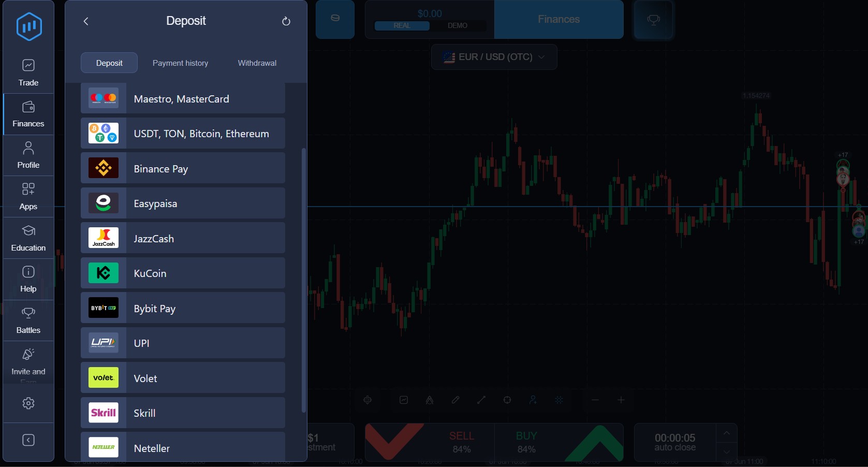Open the Trade section in sidebar

coord(28,73)
